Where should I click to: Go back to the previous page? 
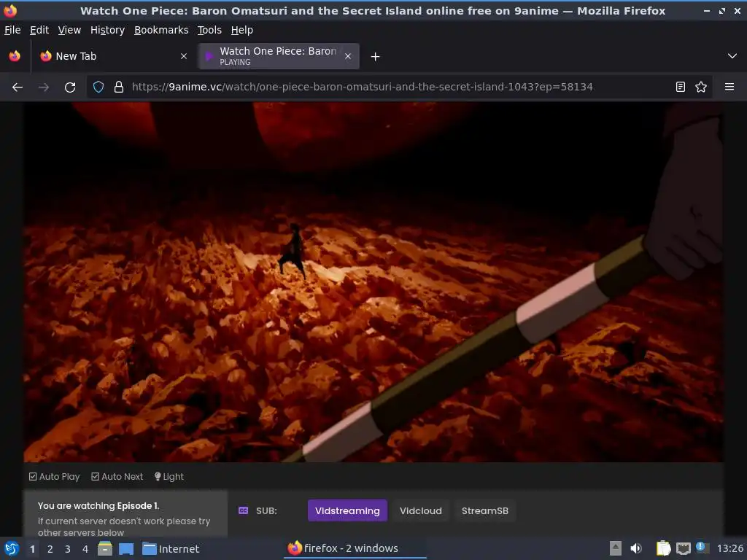coord(18,87)
